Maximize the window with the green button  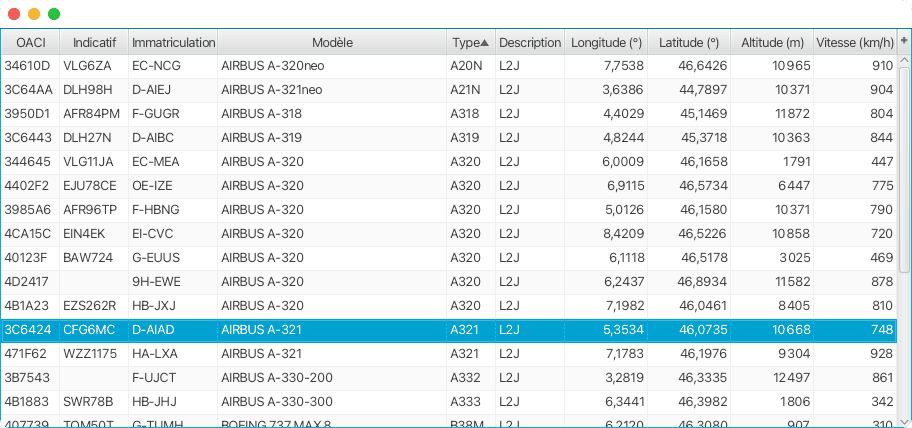[54, 14]
